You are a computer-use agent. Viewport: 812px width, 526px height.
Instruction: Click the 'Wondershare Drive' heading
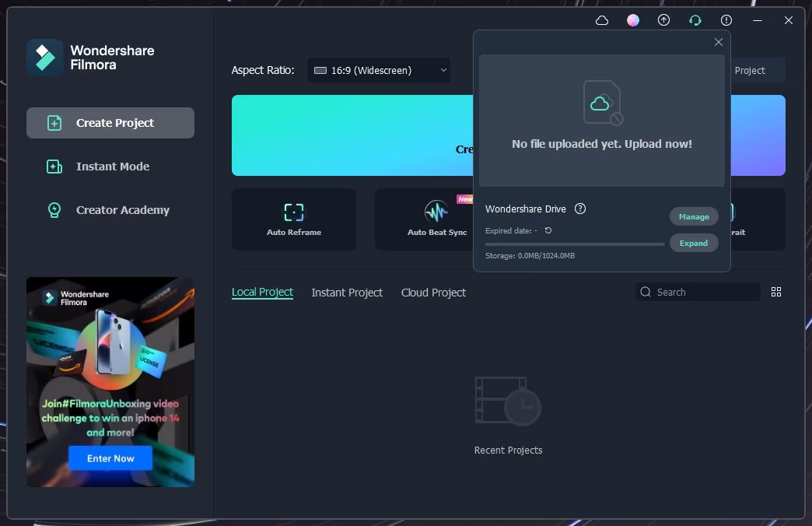pyautogui.click(x=526, y=209)
